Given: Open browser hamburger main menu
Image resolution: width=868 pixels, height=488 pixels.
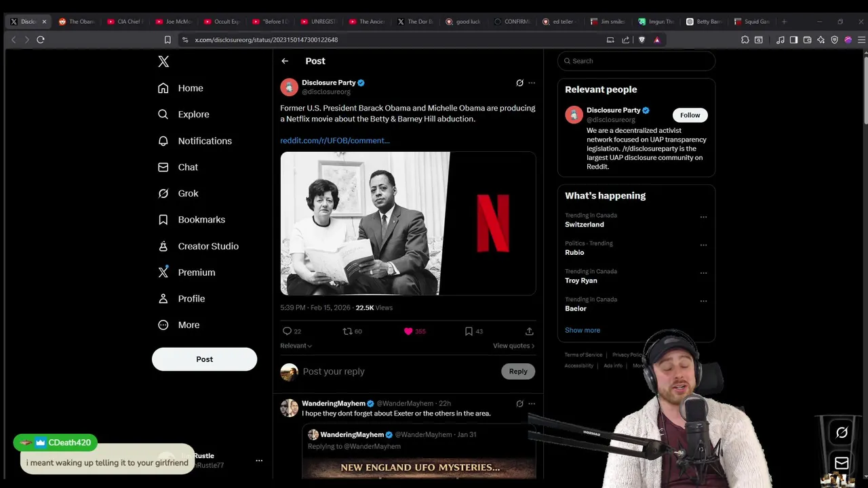Looking at the screenshot, I should 861,40.
